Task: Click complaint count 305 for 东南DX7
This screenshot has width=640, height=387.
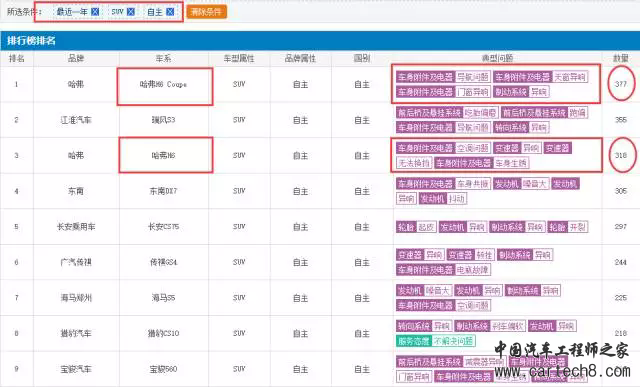Action: click(x=620, y=191)
